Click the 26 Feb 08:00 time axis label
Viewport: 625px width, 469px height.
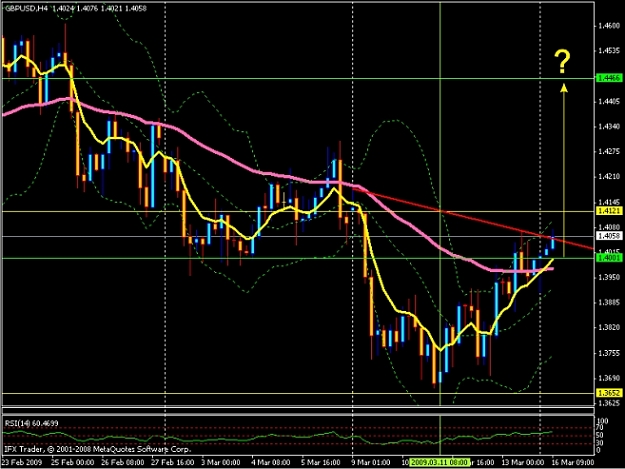[122, 462]
